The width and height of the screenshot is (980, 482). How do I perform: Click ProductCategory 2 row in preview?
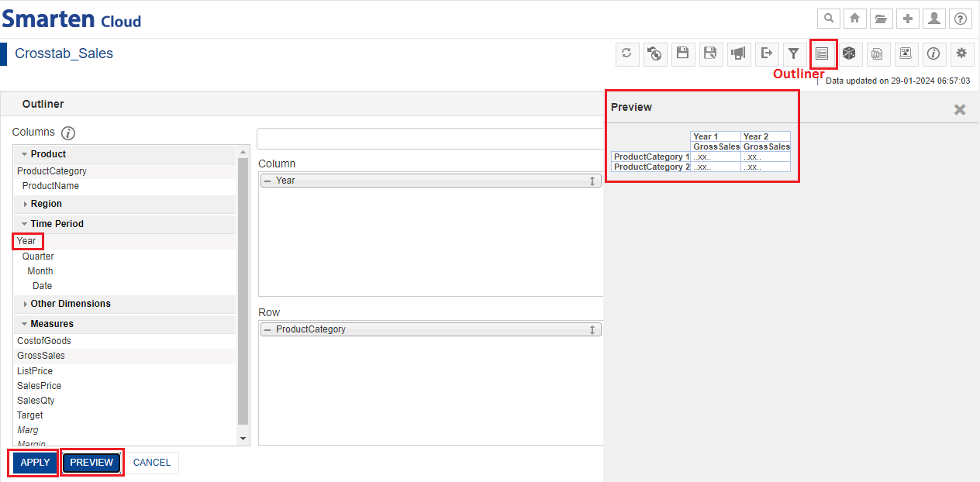point(651,167)
